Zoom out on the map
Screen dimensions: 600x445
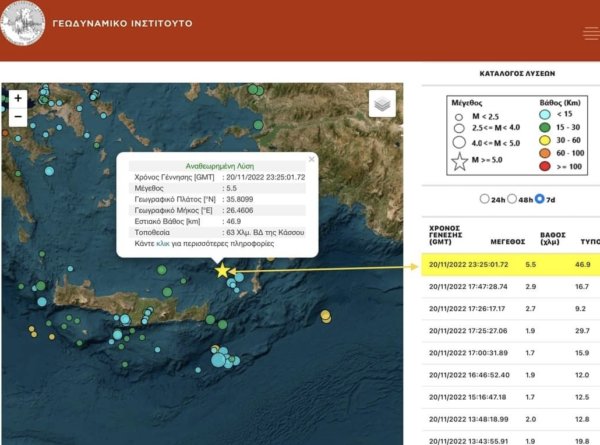[x=17, y=117]
